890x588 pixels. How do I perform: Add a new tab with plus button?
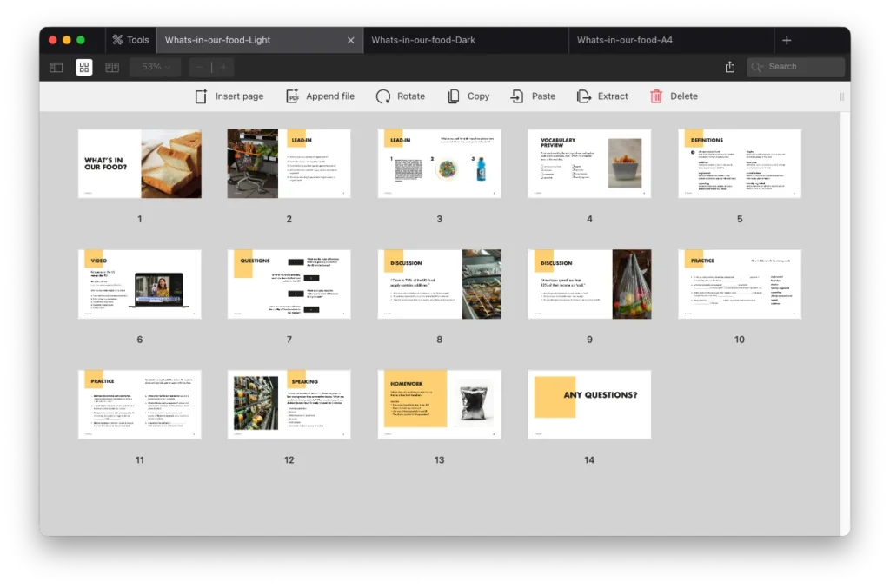787,40
